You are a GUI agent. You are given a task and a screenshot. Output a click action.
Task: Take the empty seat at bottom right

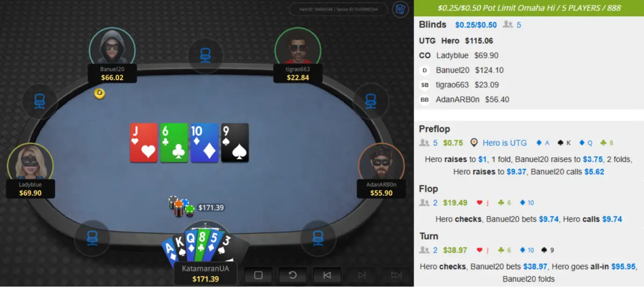[318, 237]
